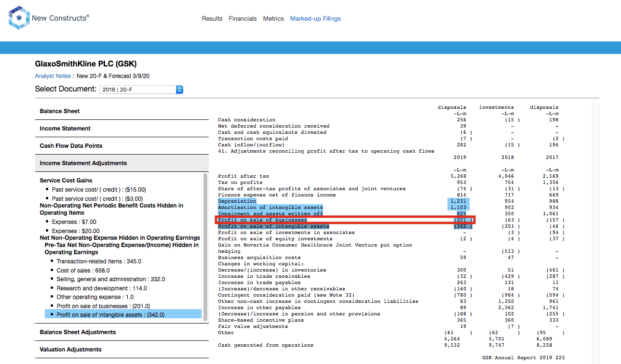Click the New 20-F & Forecast 3/9/20 note
621x364 pixels.
click(113, 76)
